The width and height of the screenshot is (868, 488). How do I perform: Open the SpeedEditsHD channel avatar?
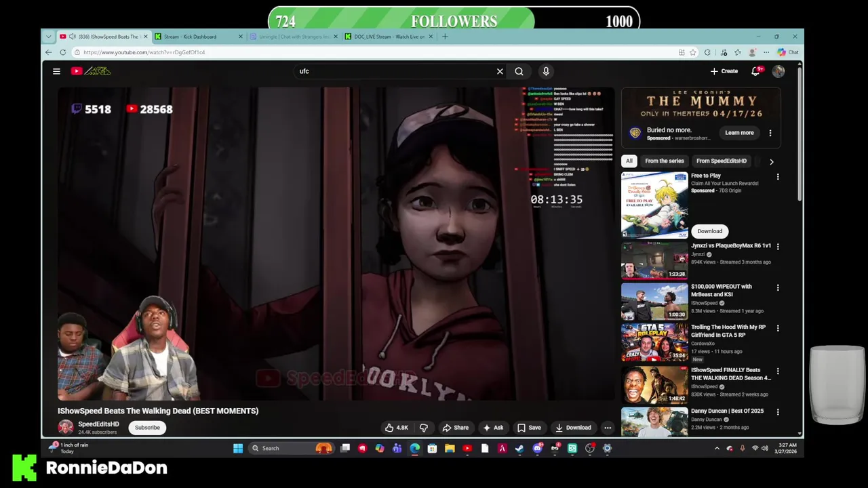pos(66,427)
